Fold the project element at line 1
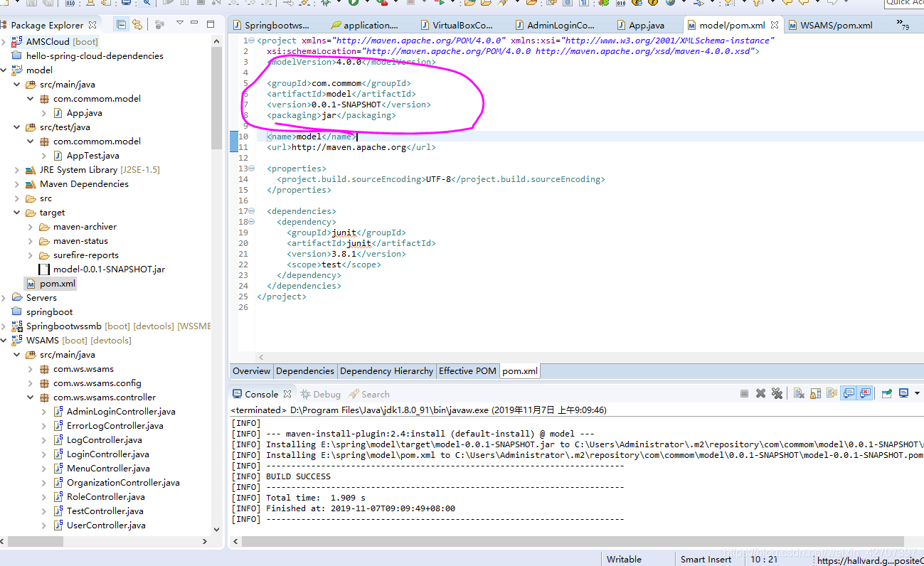The image size is (924, 566). [x=252, y=41]
